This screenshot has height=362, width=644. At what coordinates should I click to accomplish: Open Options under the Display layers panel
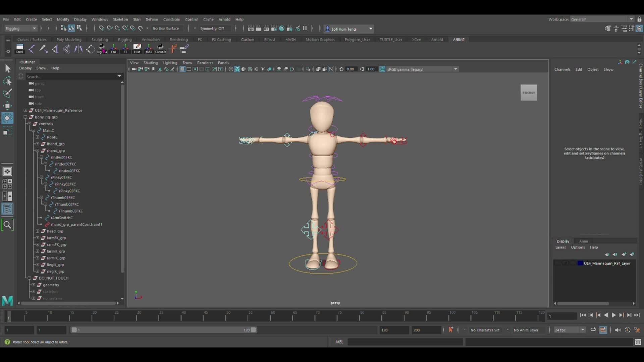[x=578, y=247]
